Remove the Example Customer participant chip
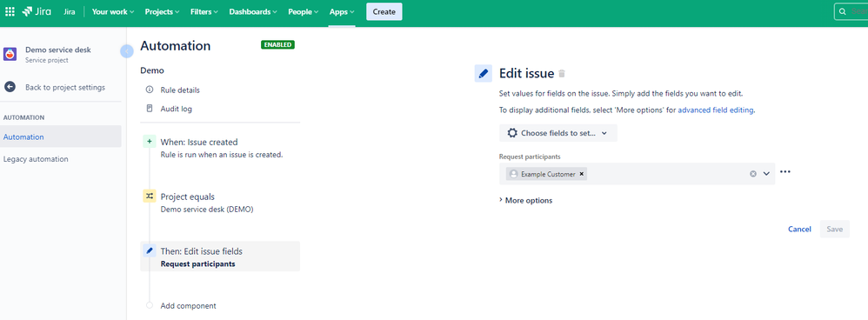Viewport: 868px width, 320px height. [581, 174]
